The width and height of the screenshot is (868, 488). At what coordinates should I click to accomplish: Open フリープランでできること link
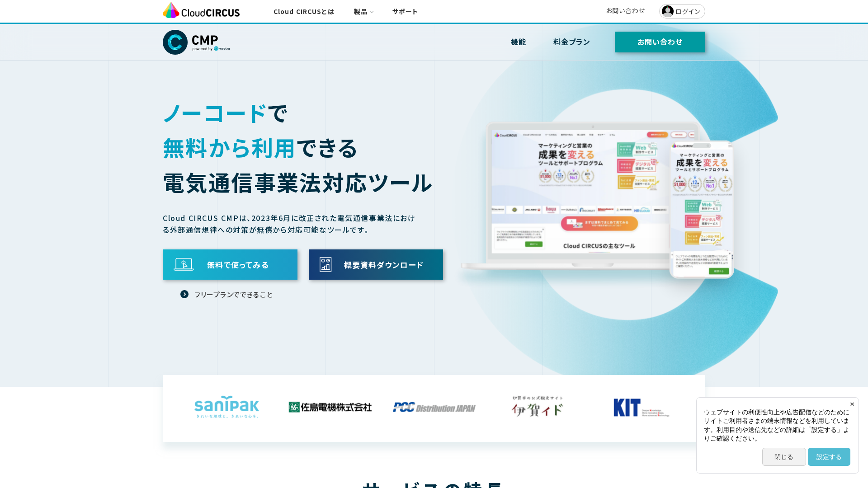coord(234,295)
